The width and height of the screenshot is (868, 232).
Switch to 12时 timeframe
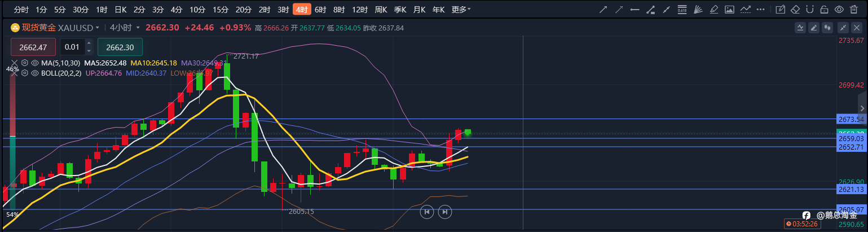tap(360, 10)
